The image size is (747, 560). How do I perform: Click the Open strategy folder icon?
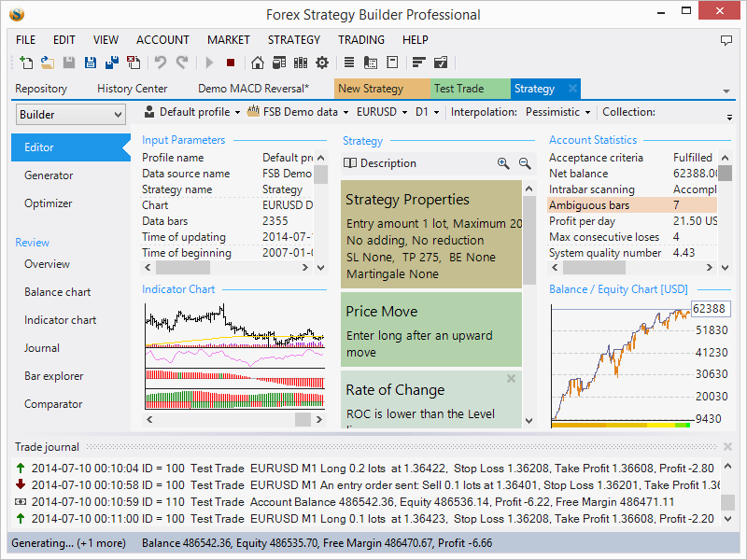coord(47,63)
